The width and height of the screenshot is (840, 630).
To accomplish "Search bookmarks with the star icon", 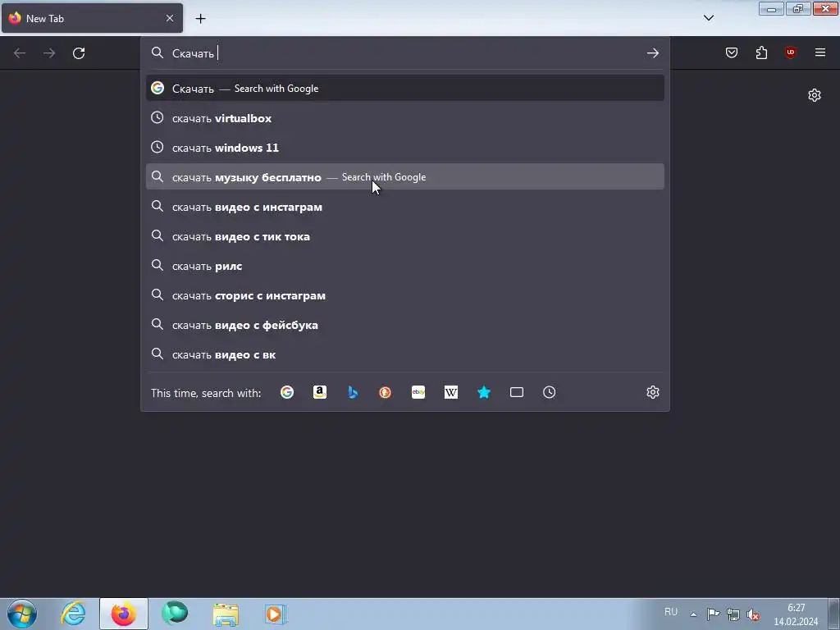I will click(484, 393).
